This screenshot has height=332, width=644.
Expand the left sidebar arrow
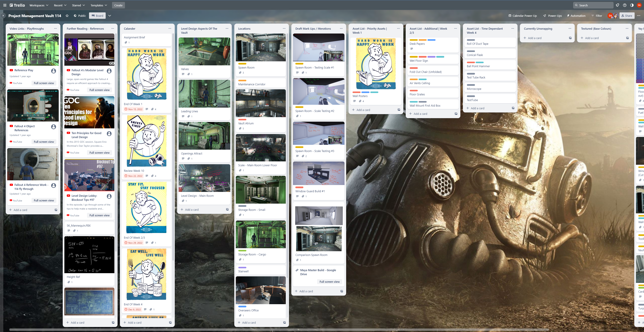coord(3,15)
